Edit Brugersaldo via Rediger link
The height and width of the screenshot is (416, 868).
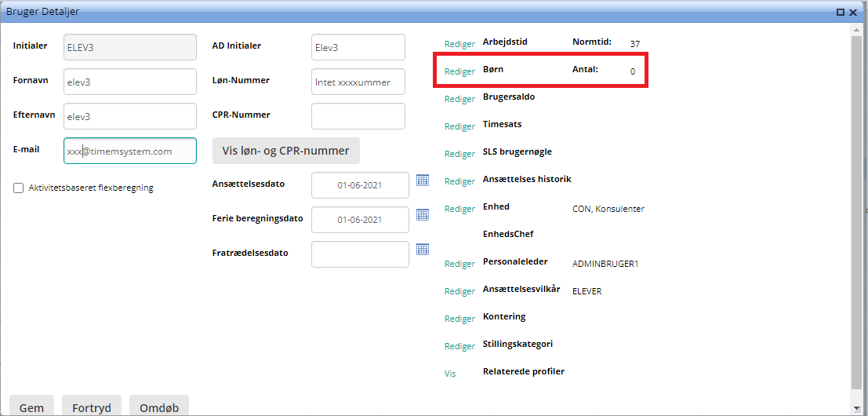(459, 99)
